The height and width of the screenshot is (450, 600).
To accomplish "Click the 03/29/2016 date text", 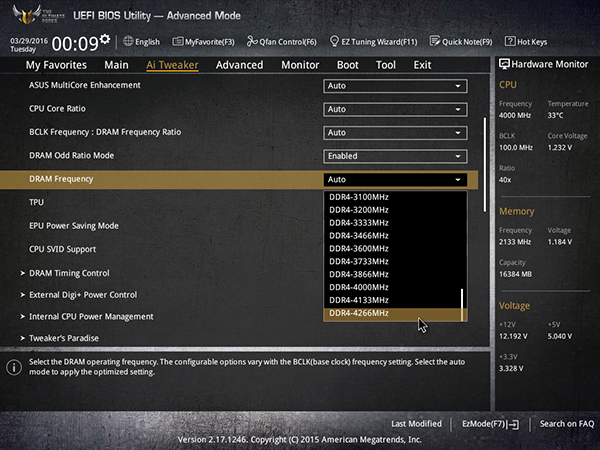I will (29, 41).
